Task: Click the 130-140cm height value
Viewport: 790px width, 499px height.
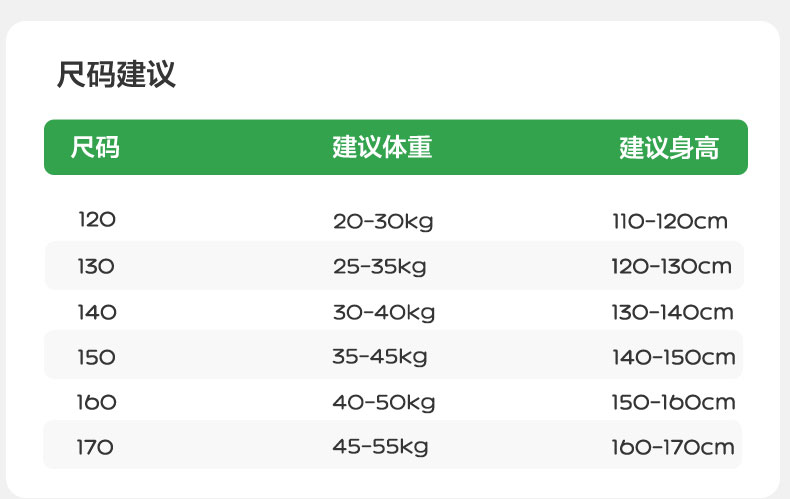Action: point(673,312)
